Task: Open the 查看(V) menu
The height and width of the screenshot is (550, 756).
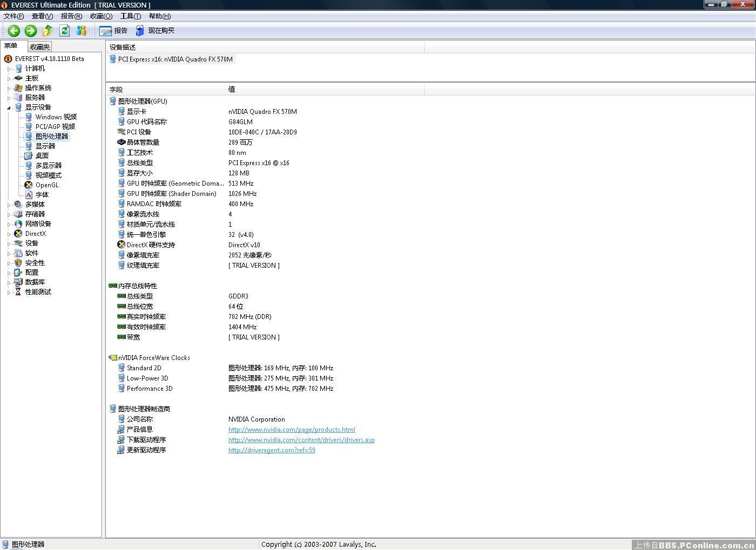Action: [43, 16]
